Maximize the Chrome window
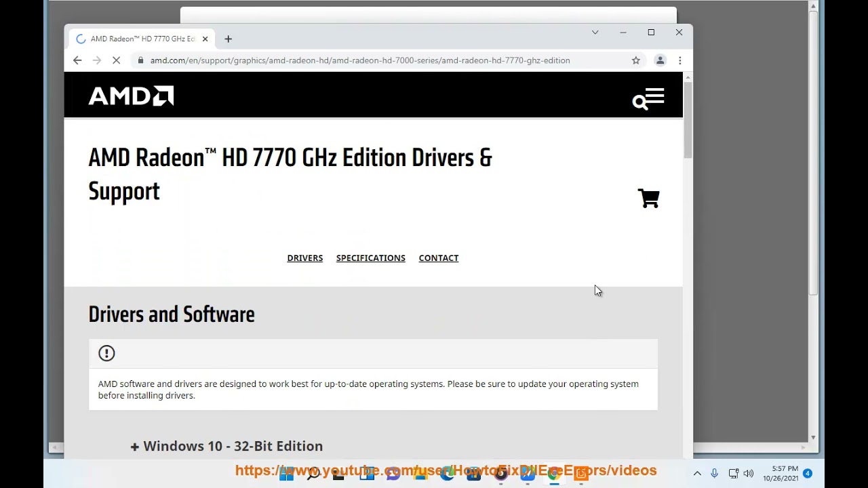This screenshot has width=868, height=488. click(x=651, y=33)
